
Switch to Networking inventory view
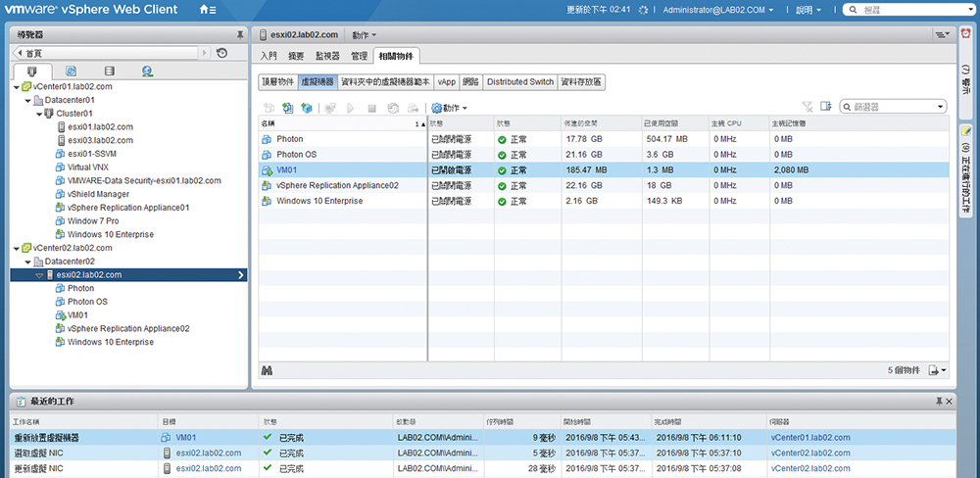click(x=147, y=72)
